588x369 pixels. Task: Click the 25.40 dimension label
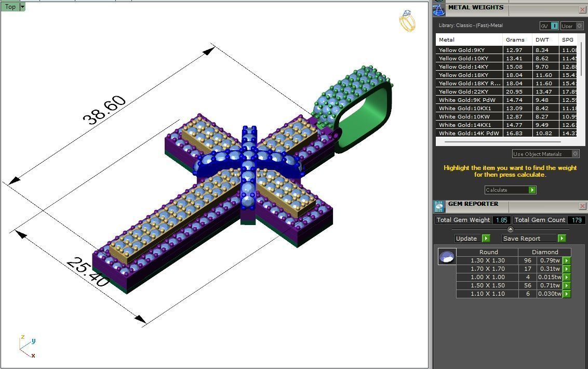[88, 273]
